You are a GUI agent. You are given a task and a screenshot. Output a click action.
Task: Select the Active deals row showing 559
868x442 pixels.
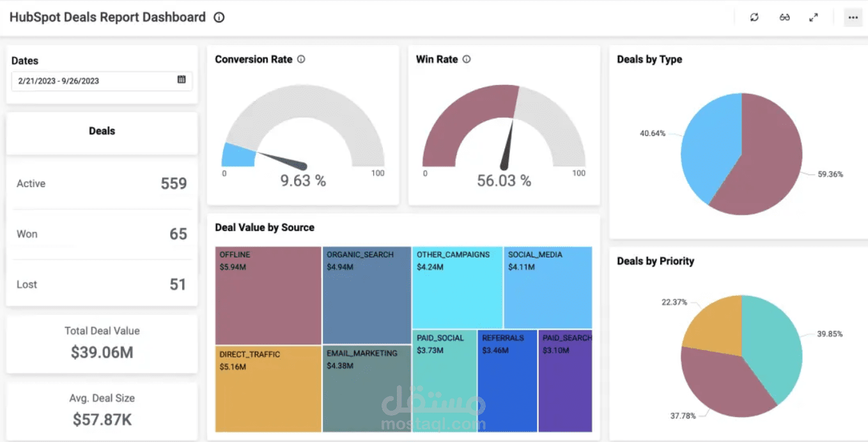(x=101, y=183)
